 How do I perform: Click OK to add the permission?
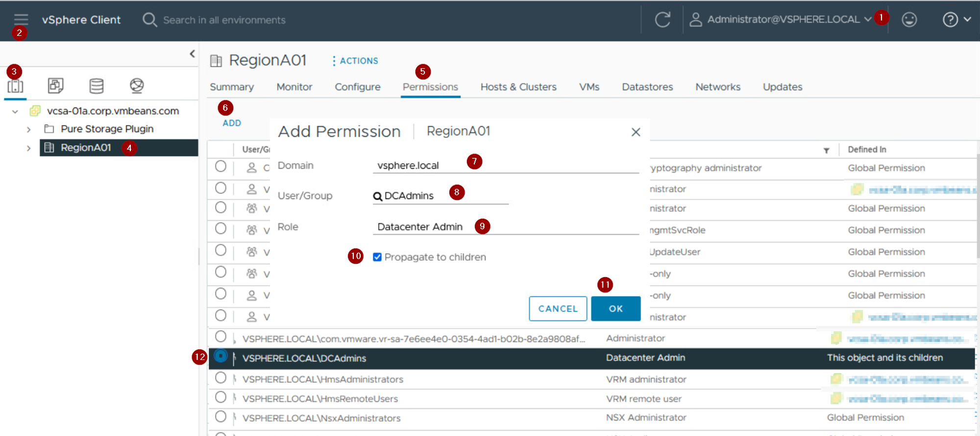[x=615, y=308]
